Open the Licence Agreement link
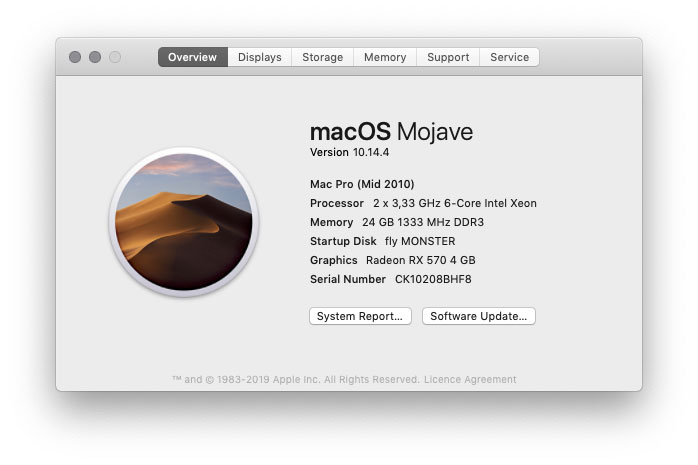The image size is (698, 465). pyautogui.click(x=470, y=379)
